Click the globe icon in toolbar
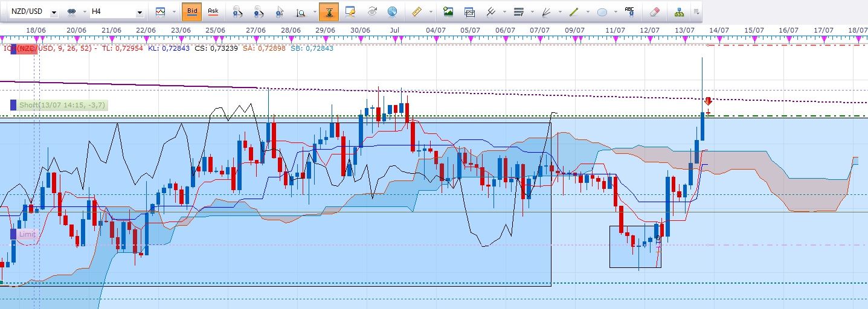 pyautogui.click(x=392, y=11)
